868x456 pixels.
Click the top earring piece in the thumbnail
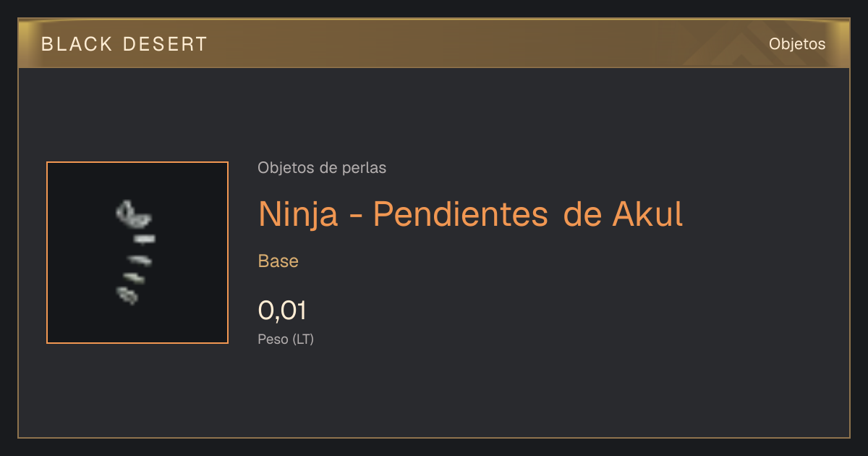(x=134, y=212)
